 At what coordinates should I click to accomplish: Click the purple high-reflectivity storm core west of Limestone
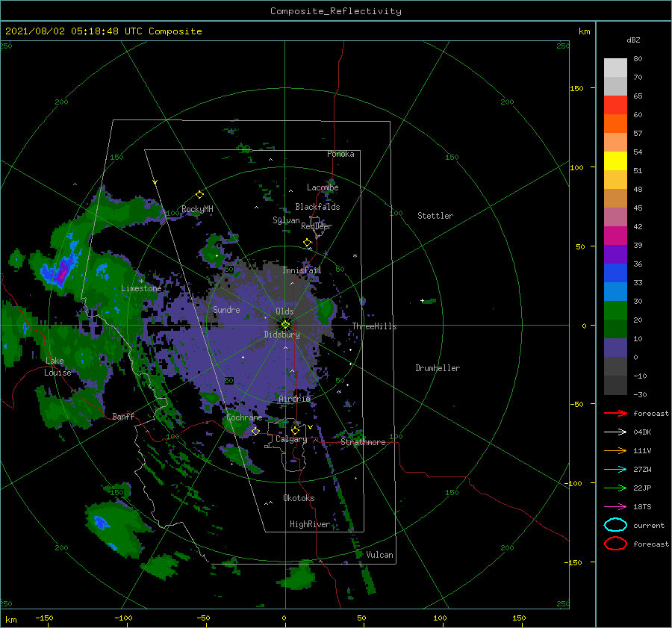click(x=63, y=270)
